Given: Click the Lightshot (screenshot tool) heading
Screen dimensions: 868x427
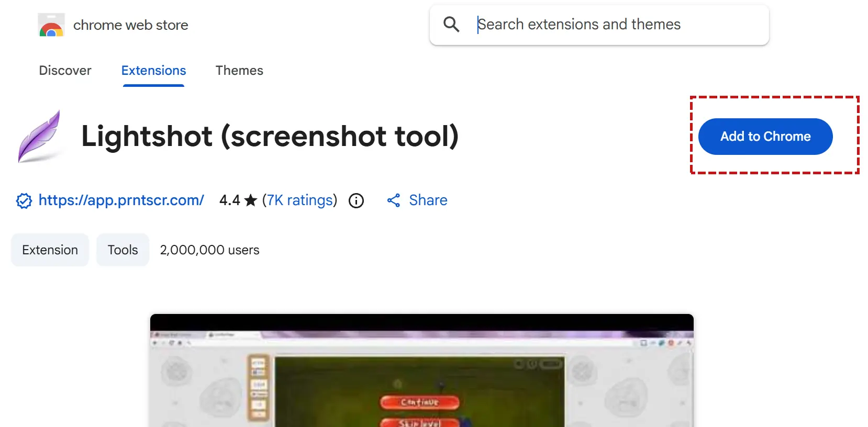Looking at the screenshot, I should pyautogui.click(x=270, y=136).
